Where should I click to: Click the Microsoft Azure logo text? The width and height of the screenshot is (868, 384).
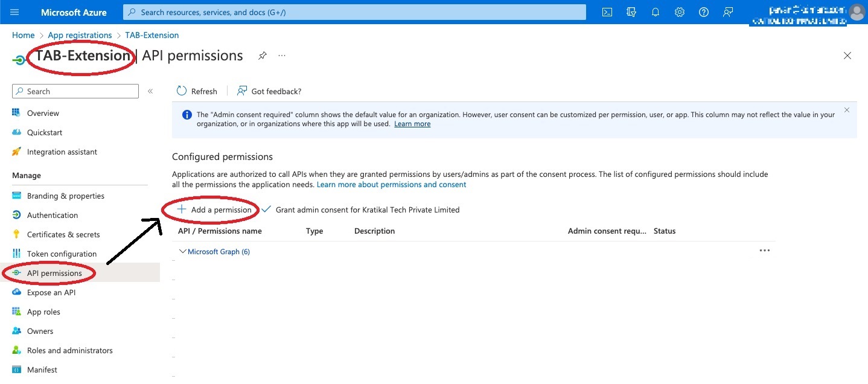coord(74,12)
